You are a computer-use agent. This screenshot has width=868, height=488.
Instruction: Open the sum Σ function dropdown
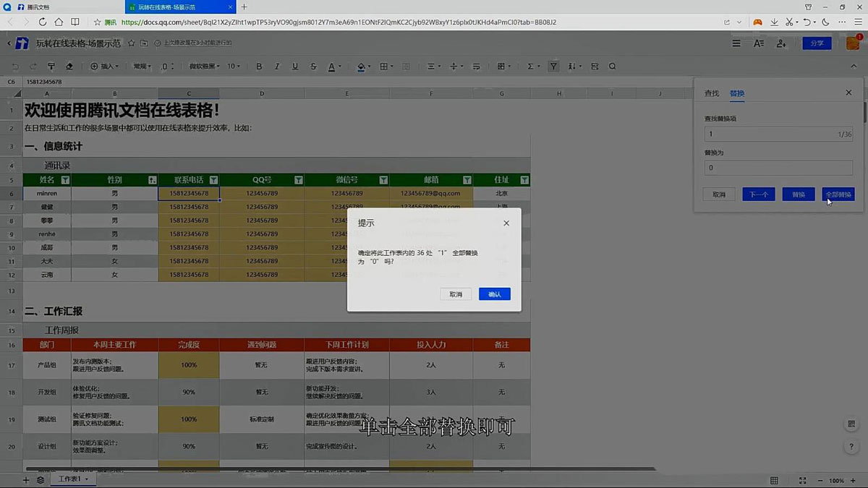pyautogui.click(x=534, y=67)
